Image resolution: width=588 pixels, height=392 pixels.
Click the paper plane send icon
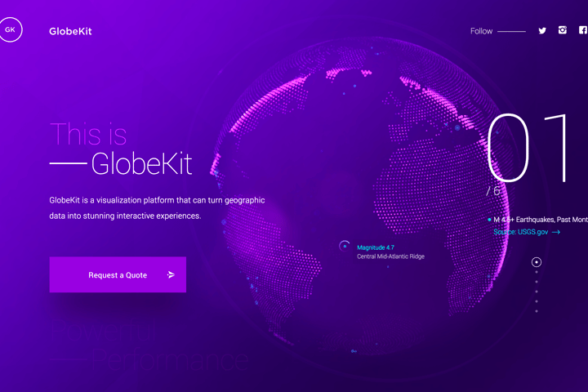tap(171, 275)
